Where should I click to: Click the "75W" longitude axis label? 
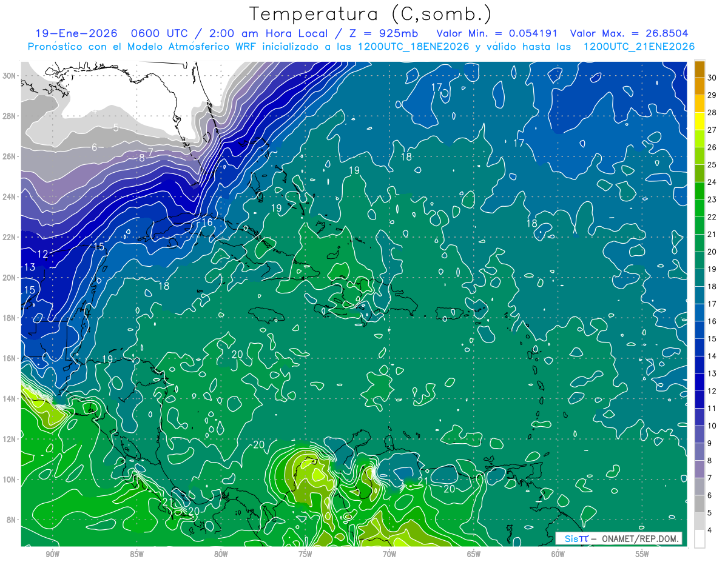click(x=305, y=554)
